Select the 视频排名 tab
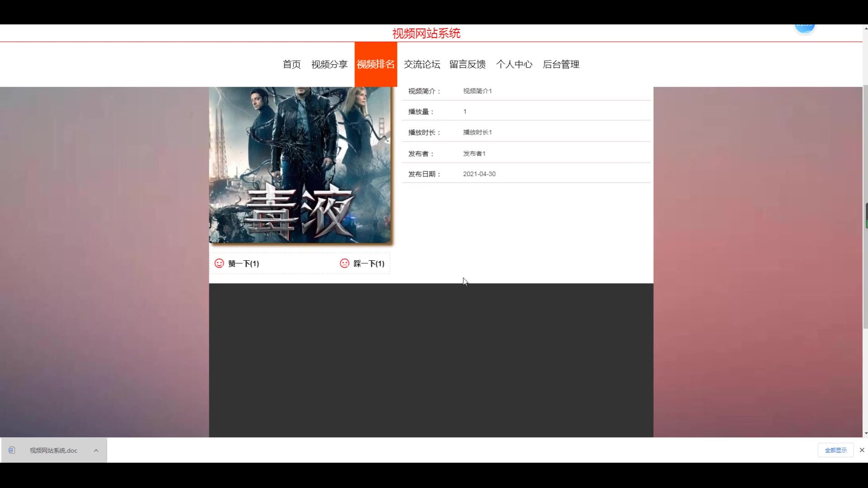Screen dimensions: 868x488 tap(376, 64)
